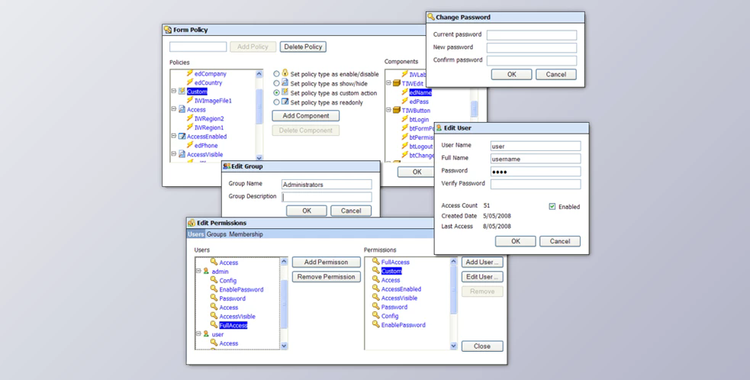Open the Membership tab

[246, 234]
